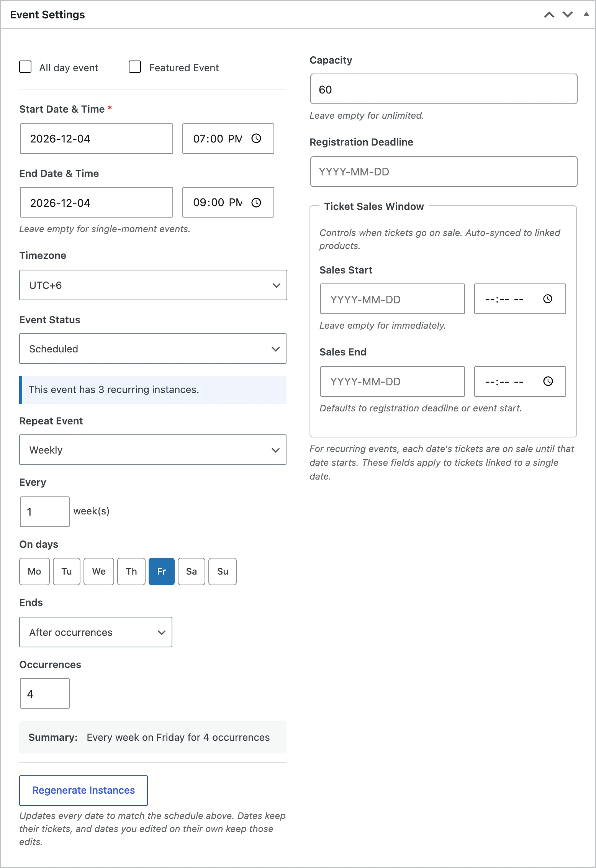Open clock picker for Sales End time
596x868 pixels.
pos(548,381)
